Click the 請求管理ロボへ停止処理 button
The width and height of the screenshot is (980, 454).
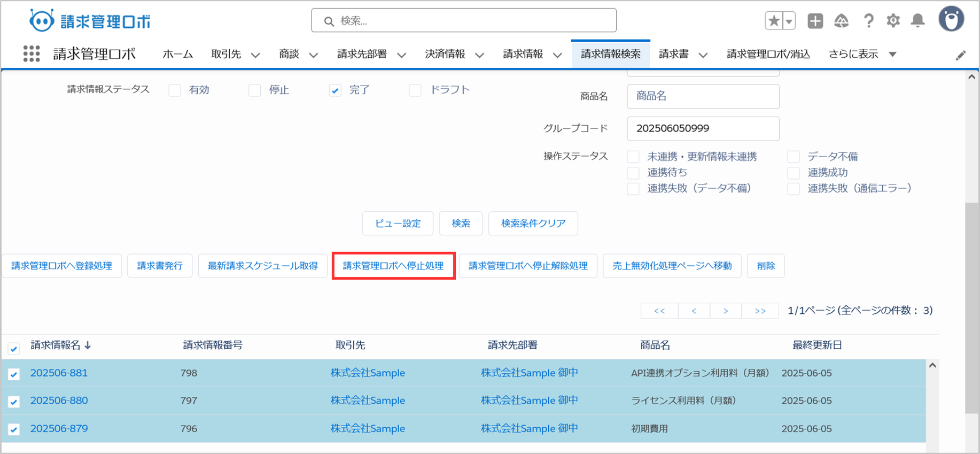(x=393, y=266)
